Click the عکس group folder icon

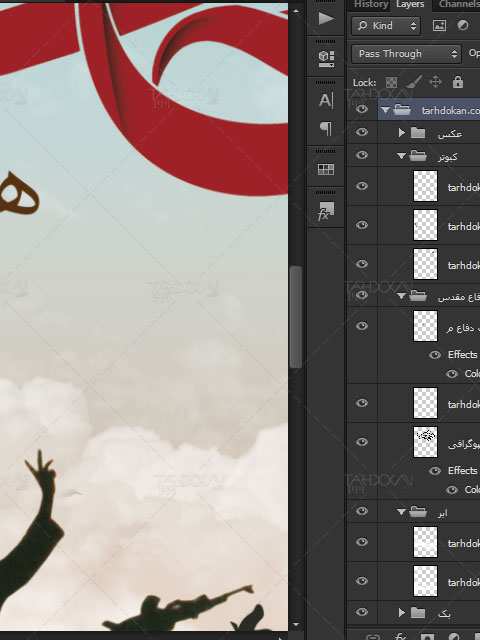click(418, 132)
